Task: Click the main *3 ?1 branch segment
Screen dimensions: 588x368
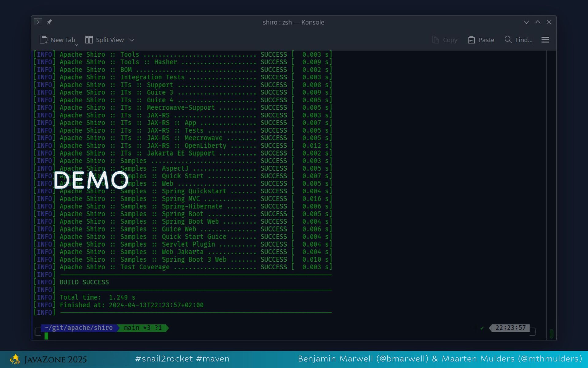Action: [143, 328]
